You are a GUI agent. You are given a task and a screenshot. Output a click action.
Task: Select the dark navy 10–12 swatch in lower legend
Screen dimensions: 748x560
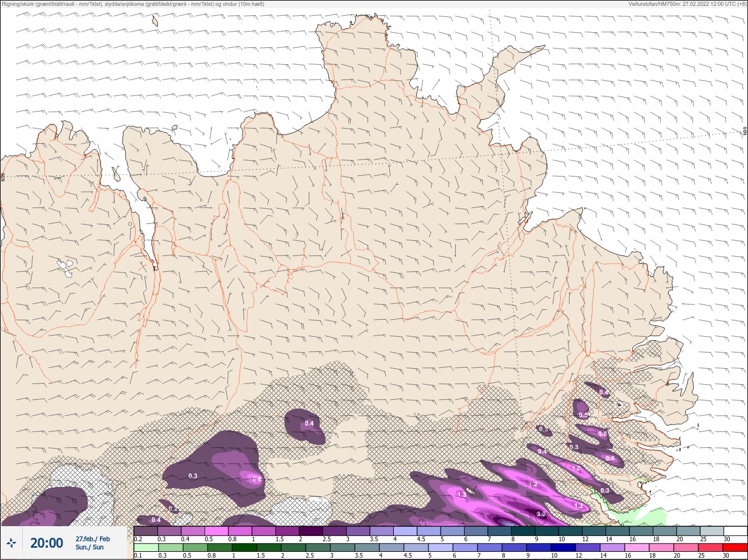563,547
